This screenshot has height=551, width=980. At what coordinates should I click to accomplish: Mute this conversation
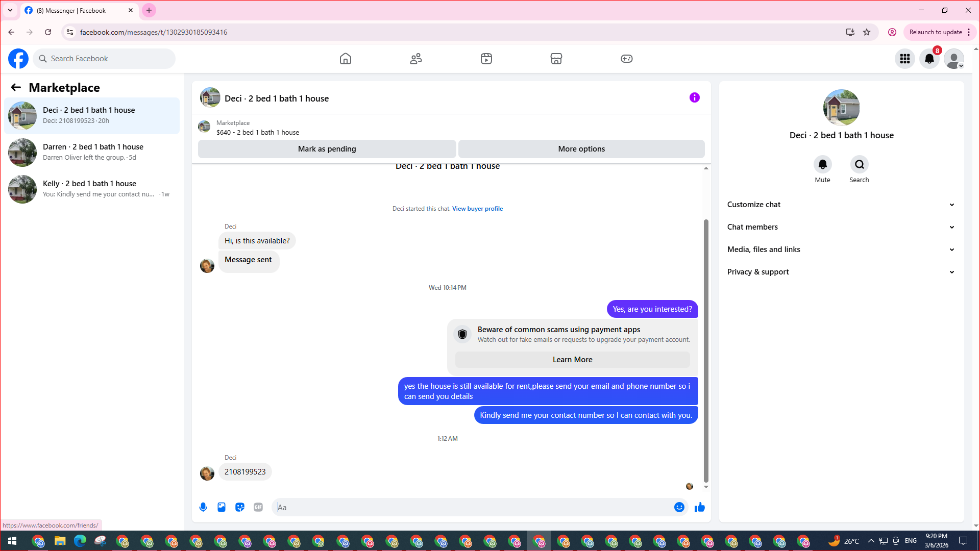[822, 164]
